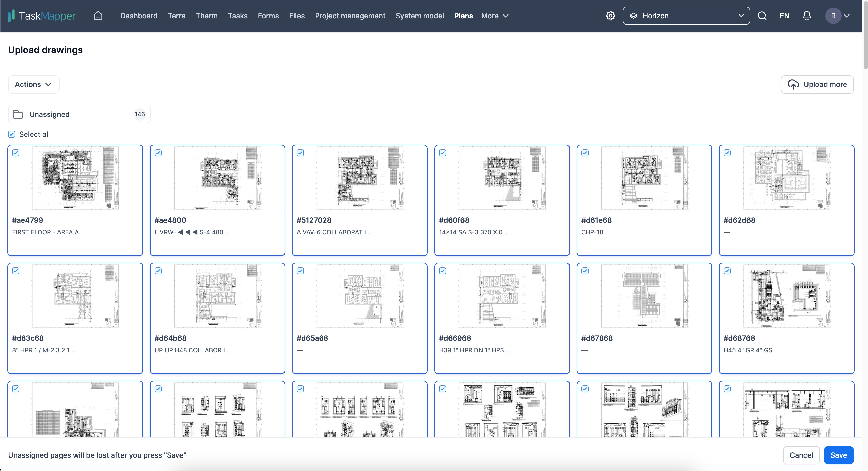
Task: Click text A VAV-6 COLLABORAT L...
Action: point(335,232)
